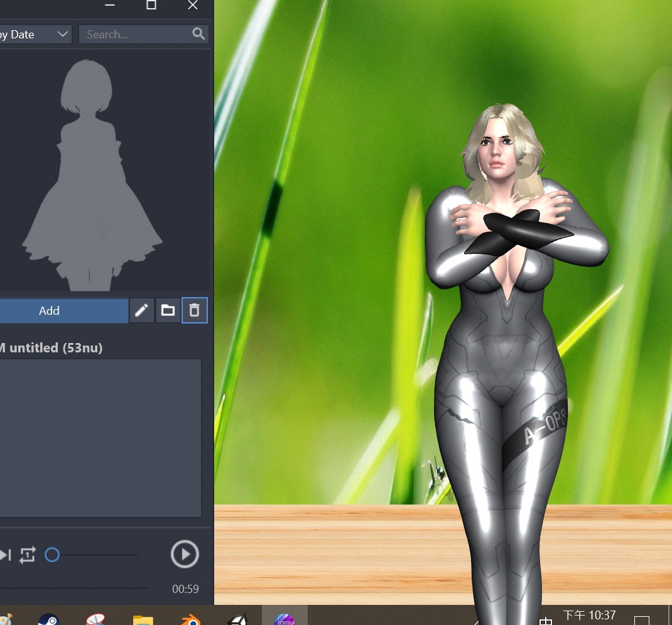This screenshot has height=625, width=672.
Task: Skip to next track
Action: coord(6,555)
